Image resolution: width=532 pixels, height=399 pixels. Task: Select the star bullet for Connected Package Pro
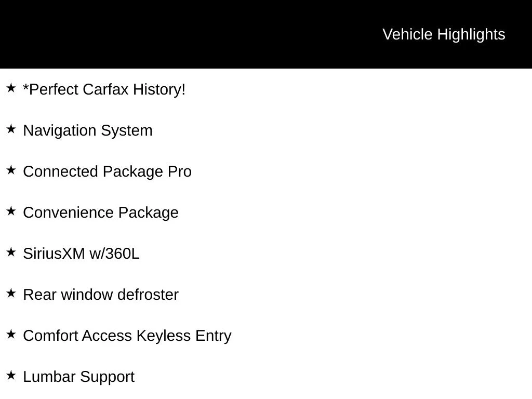pos(11,170)
